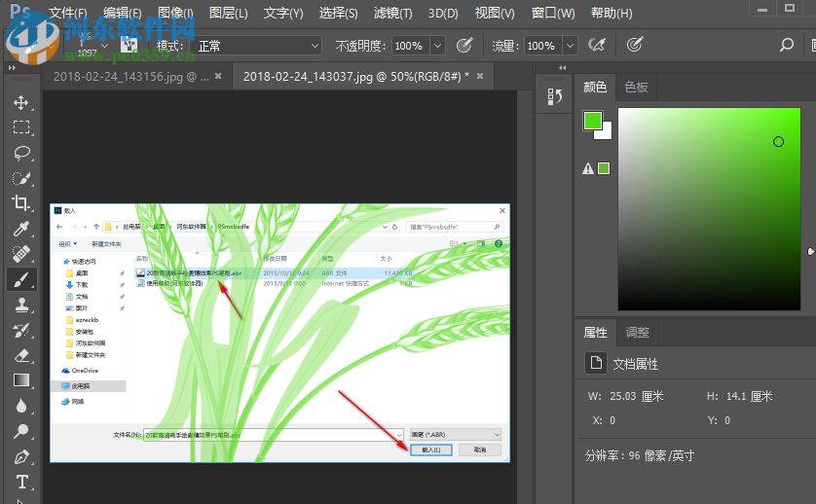The image size is (816, 504).
Task: Select the Eraser tool
Action: pos(20,356)
